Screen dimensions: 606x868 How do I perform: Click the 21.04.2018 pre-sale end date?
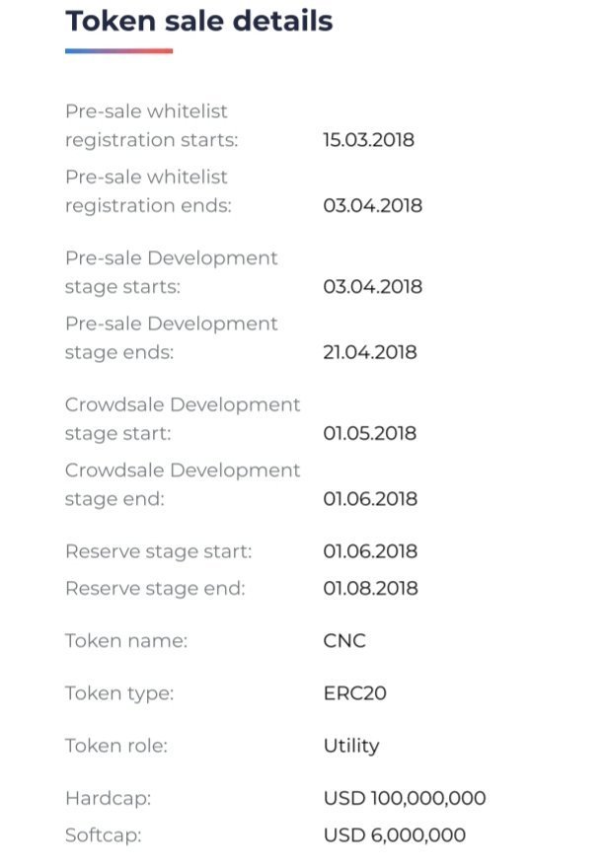pyautogui.click(x=369, y=352)
